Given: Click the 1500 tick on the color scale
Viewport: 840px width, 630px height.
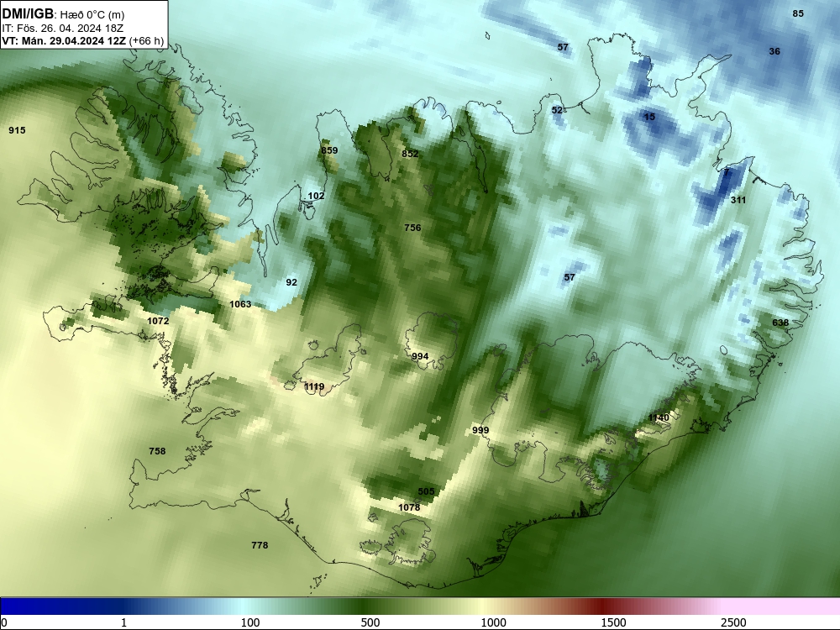Looking at the screenshot, I should 613,622.
